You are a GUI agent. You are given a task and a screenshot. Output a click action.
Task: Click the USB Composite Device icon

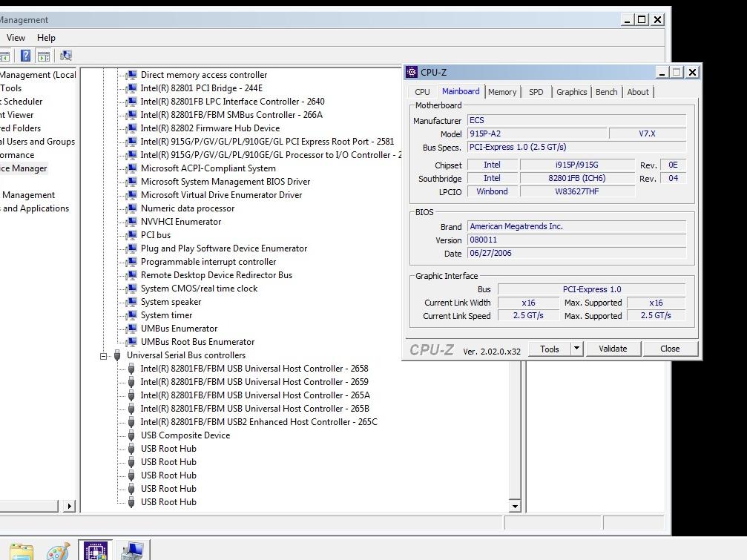click(x=131, y=435)
